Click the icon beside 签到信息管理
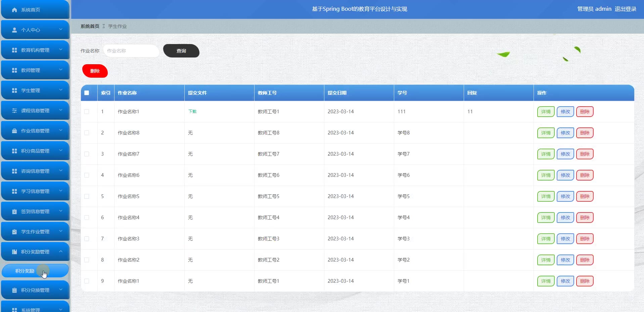 tap(14, 211)
